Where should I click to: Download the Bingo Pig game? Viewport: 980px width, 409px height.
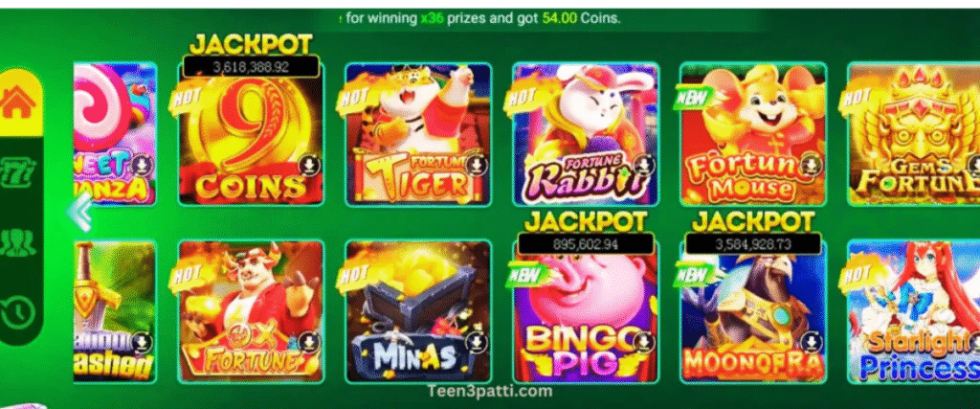(644, 342)
